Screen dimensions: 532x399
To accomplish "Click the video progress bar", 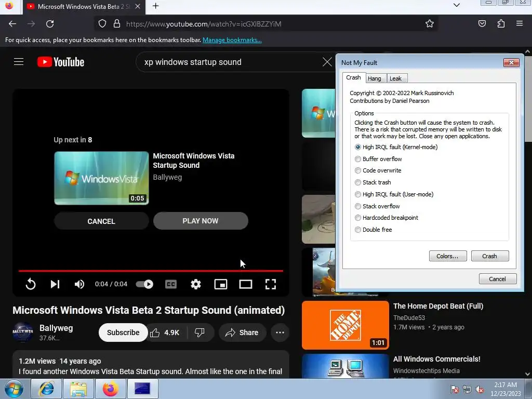I will pos(151,271).
